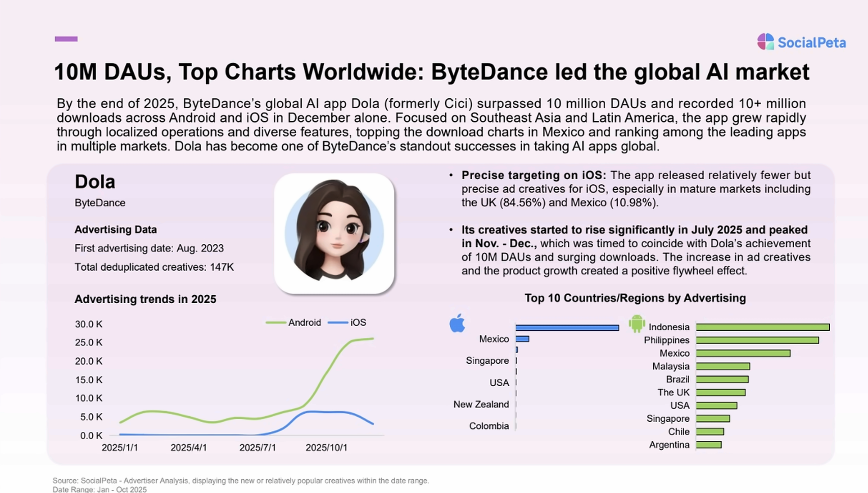Viewport: 868px width, 493px height.
Task: Click the Mexico blue bar in iOS chart
Action: click(x=523, y=339)
